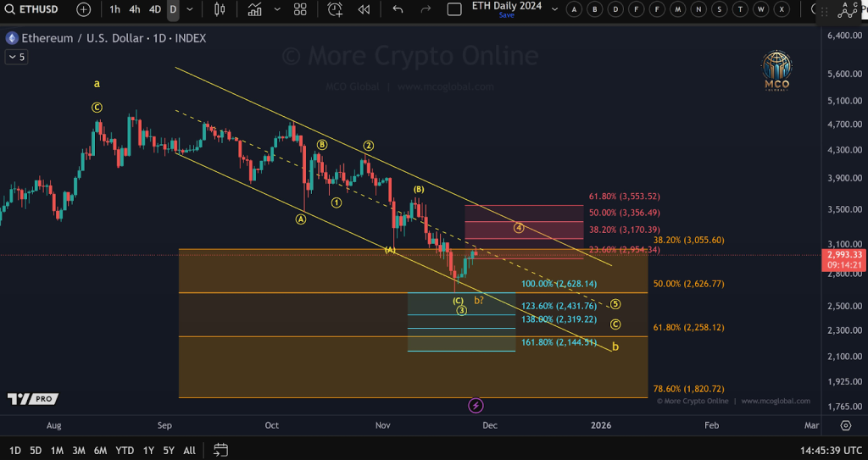868x460 pixels.
Task: Expand the layout management dropdown arrow
Action: pos(554,8)
